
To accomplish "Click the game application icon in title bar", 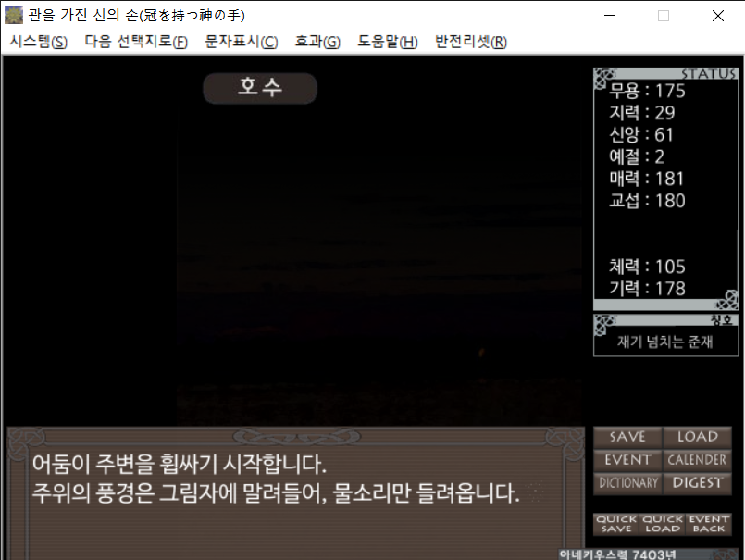I will click(x=13, y=15).
